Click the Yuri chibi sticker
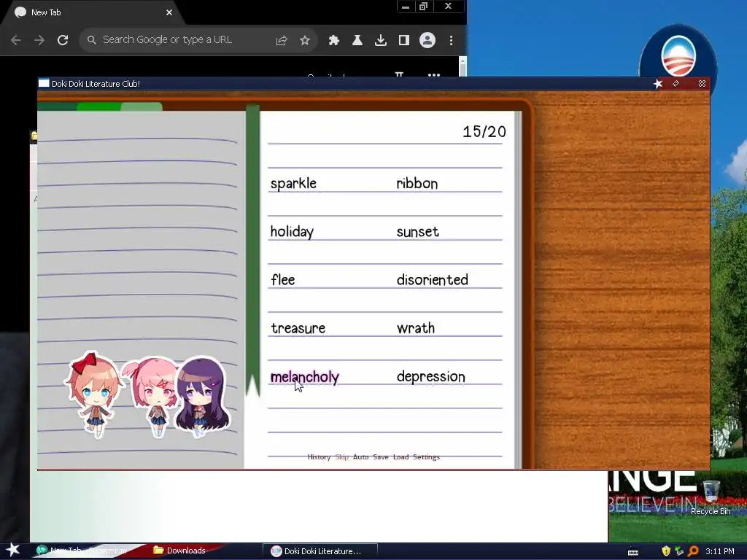 point(202,396)
